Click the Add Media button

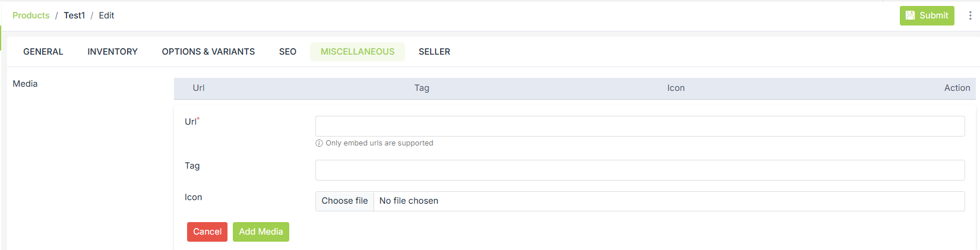261,232
